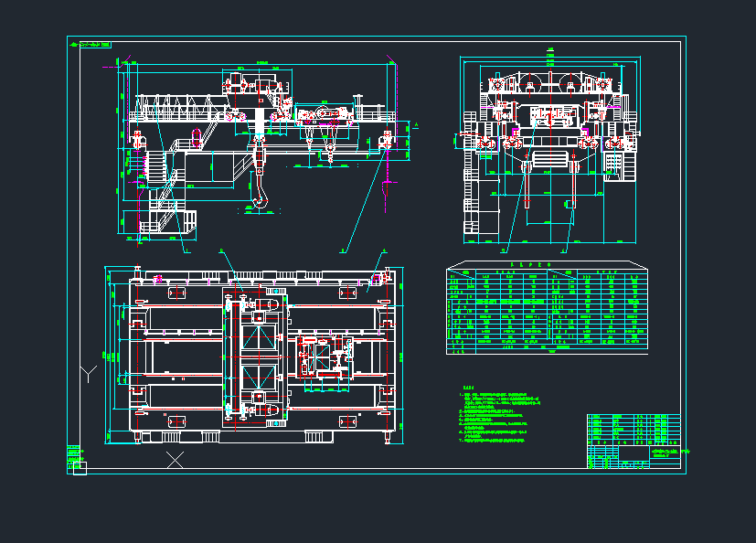The width and height of the screenshot is (756, 543).
Task: Select the lifting beam in the front elevation view
Action: click(x=548, y=161)
